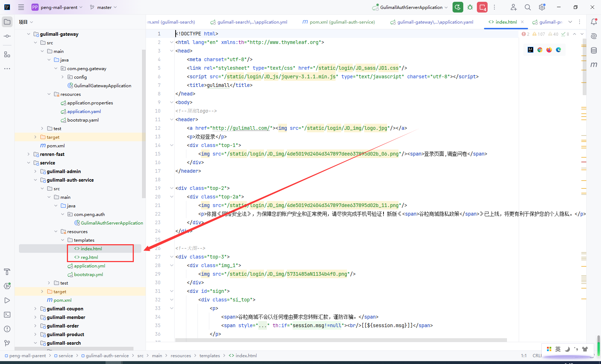The width and height of the screenshot is (601, 364).
Task: Close the index.html tab
Action: coord(522,22)
